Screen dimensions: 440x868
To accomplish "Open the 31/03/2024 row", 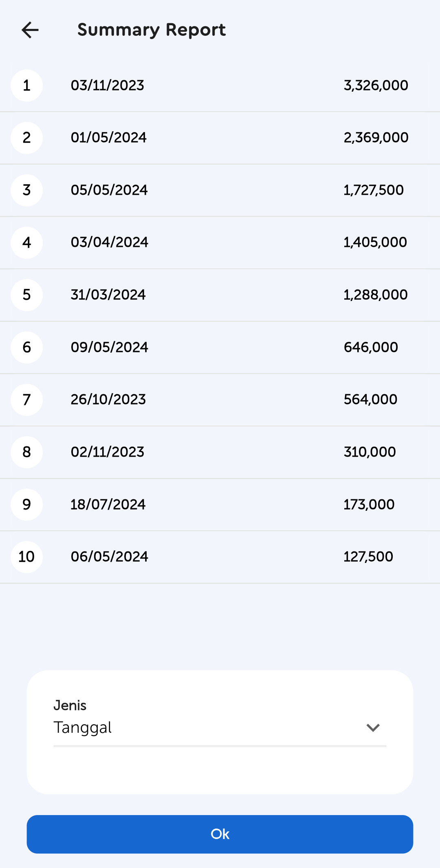I will [x=108, y=295].
